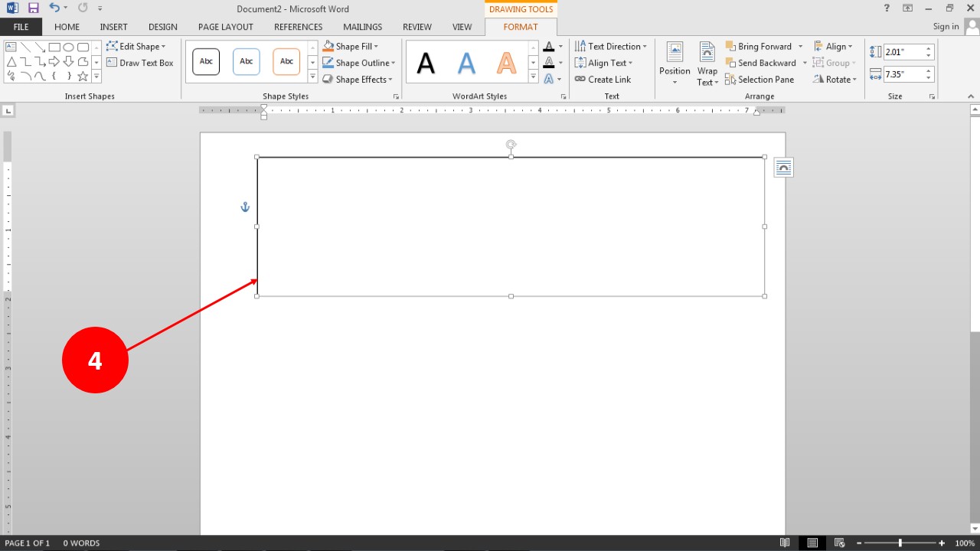This screenshot has height=551, width=980.
Task: Open the Wrap Text dropdown
Action: [707, 64]
